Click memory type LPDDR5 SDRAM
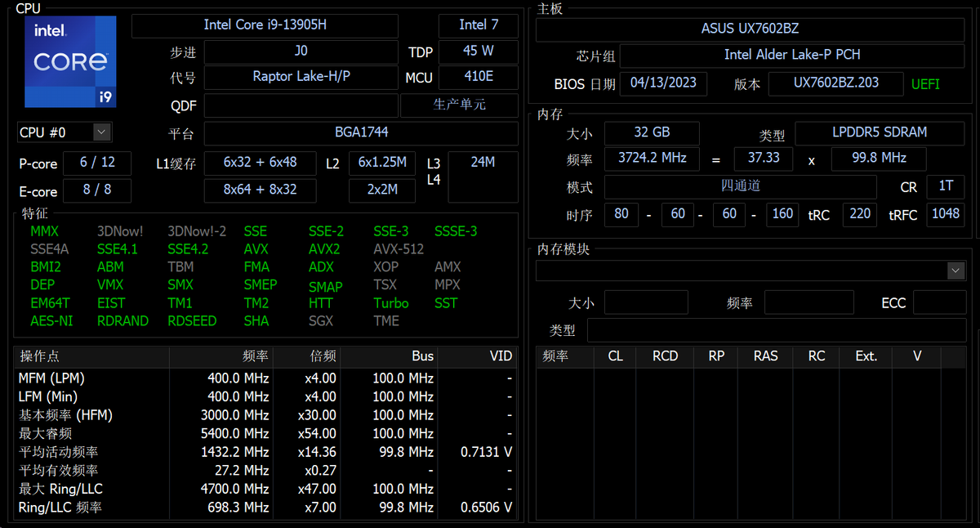This screenshot has width=980, height=528. pos(880,133)
